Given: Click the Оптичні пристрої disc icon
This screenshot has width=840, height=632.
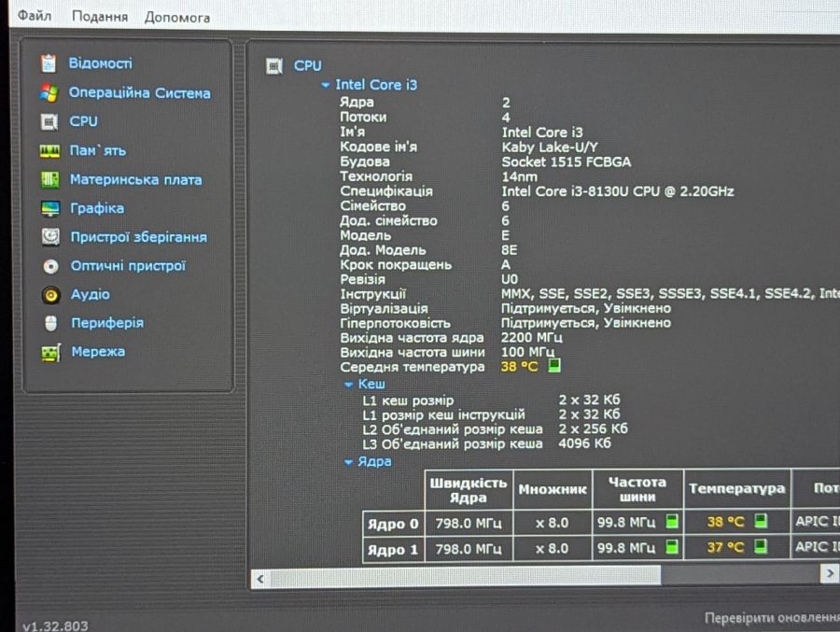Looking at the screenshot, I should coord(51,266).
